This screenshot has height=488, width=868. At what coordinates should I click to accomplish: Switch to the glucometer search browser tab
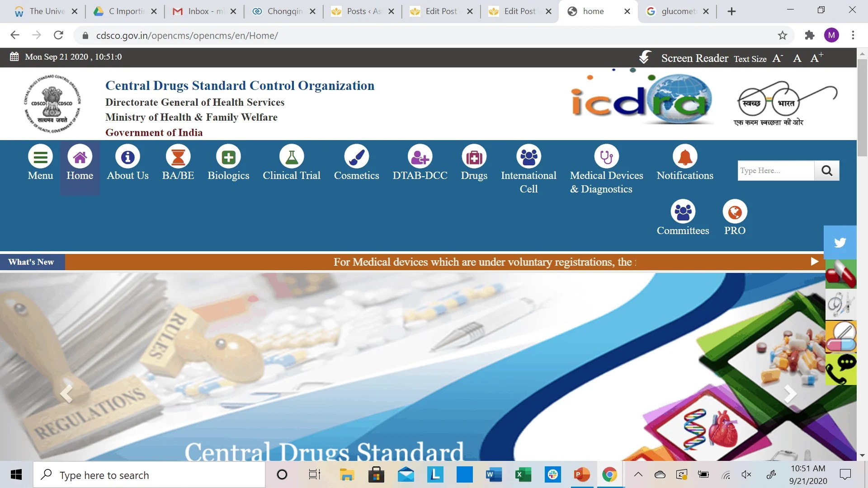(x=677, y=11)
